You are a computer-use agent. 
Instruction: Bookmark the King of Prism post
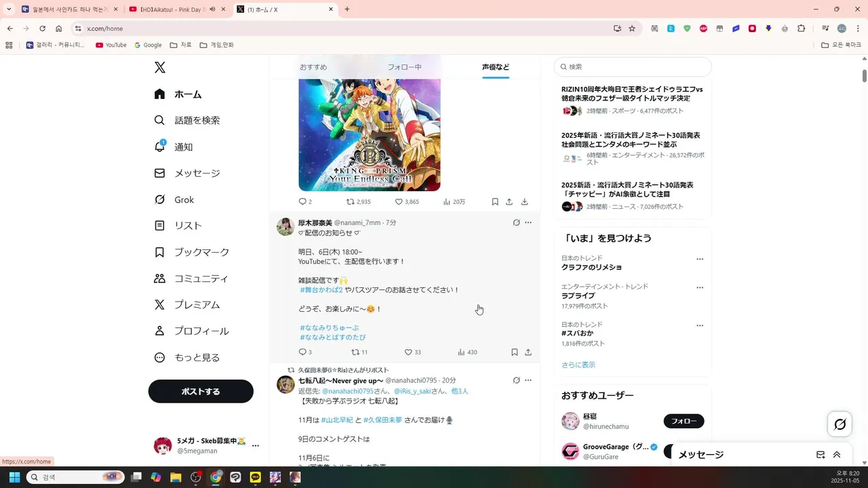tap(495, 202)
